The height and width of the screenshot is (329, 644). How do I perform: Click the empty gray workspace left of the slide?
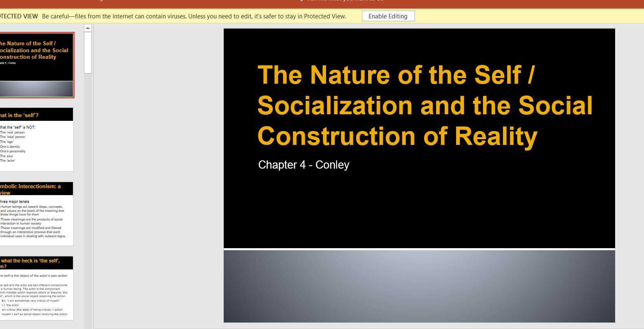click(159, 176)
